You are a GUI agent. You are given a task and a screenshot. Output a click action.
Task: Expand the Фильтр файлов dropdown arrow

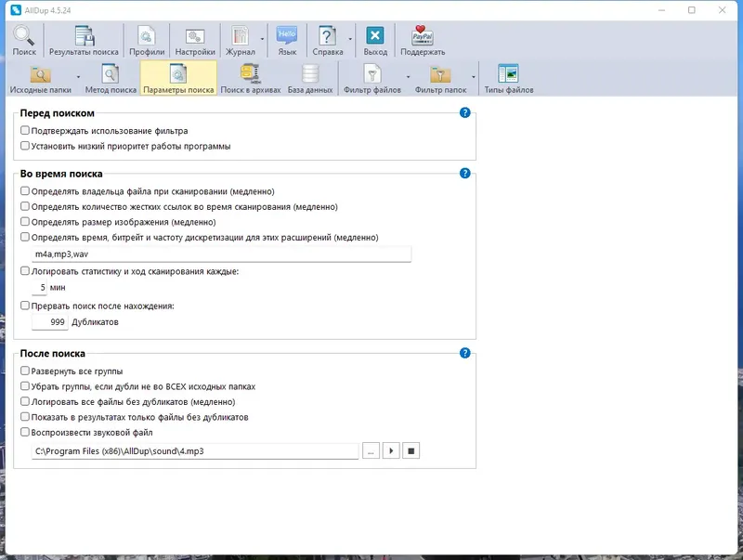point(408,77)
